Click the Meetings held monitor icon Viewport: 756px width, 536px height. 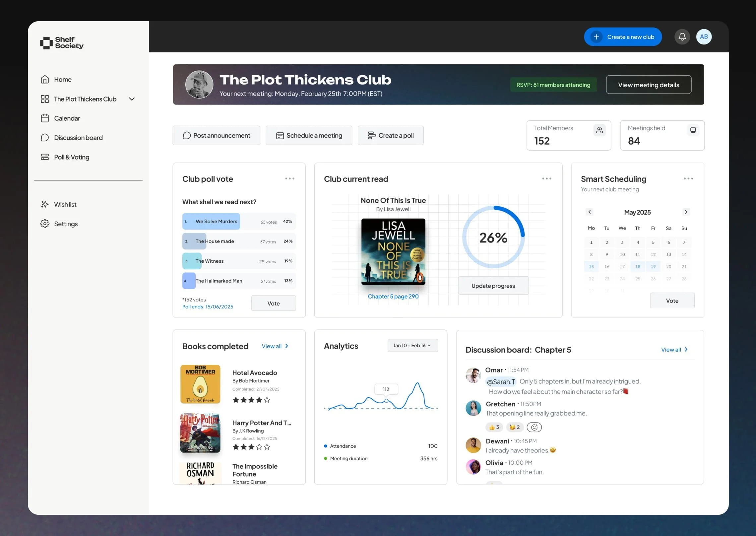point(693,130)
